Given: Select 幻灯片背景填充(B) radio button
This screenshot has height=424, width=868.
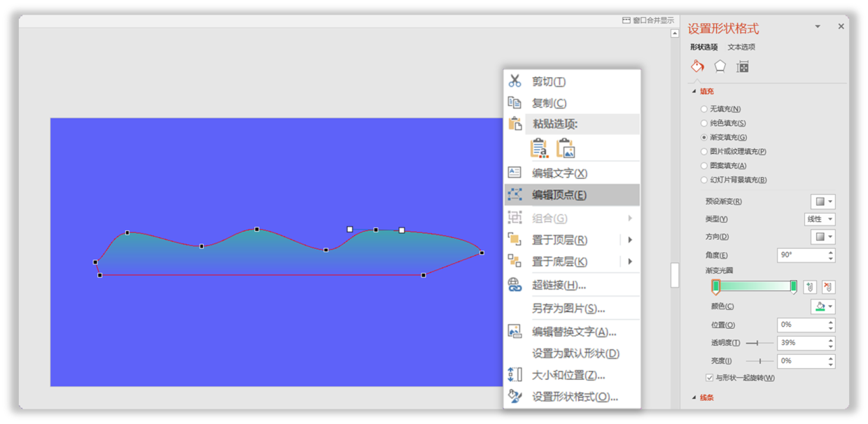Looking at the screenshot, I should pos(704,180).
